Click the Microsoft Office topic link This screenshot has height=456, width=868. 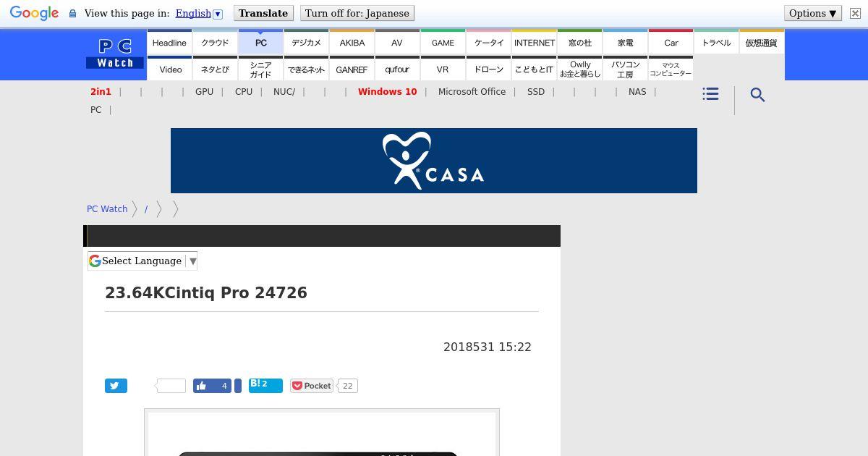(472, 92)
